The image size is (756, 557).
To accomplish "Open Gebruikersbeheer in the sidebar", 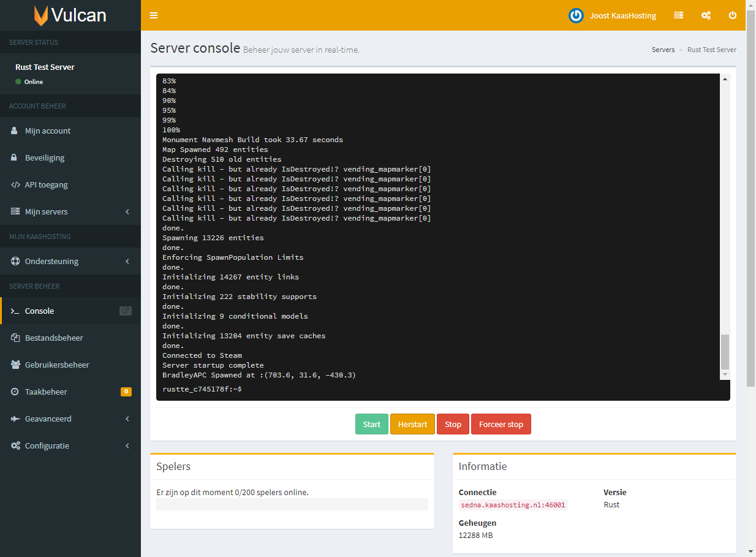I will (x=57, y=365).
